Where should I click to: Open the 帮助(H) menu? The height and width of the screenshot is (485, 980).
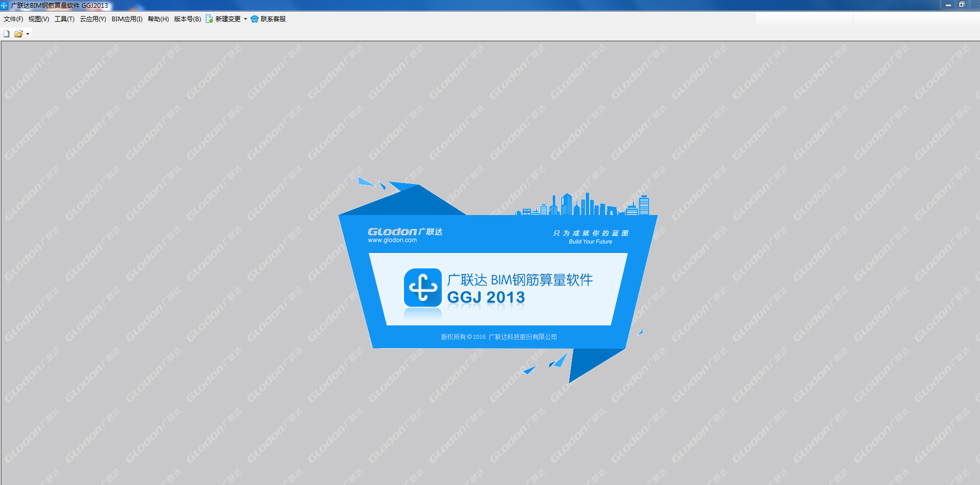158,19
